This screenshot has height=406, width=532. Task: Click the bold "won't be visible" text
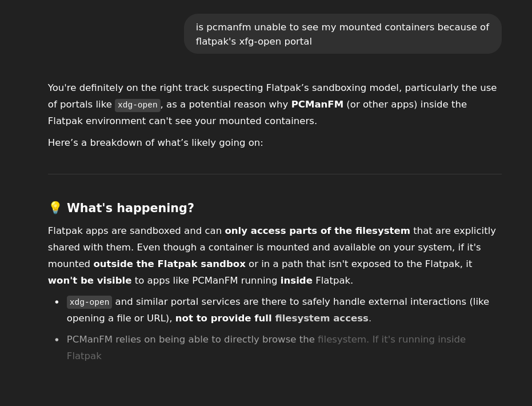click(x=90, y=281)
